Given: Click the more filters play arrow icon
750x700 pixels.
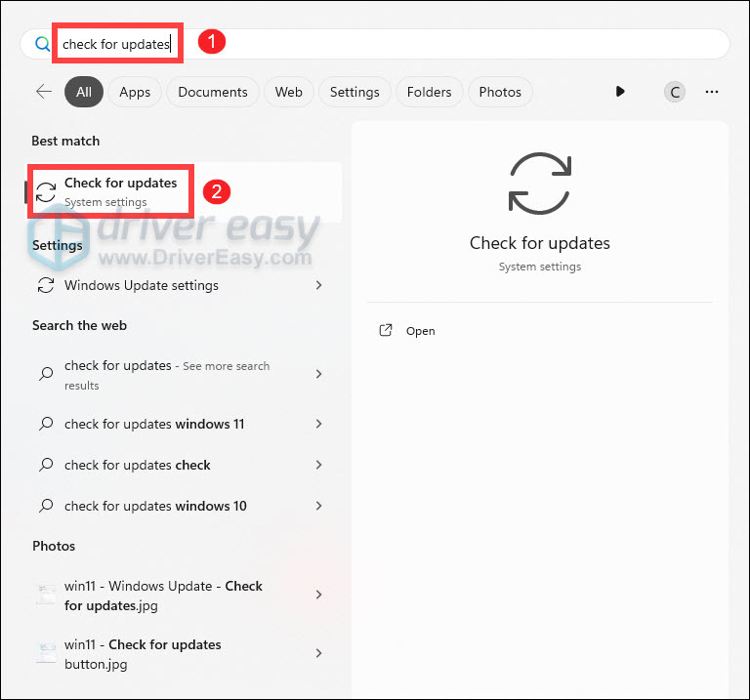Looking at the screenshot, I should [x=620, y=92].
